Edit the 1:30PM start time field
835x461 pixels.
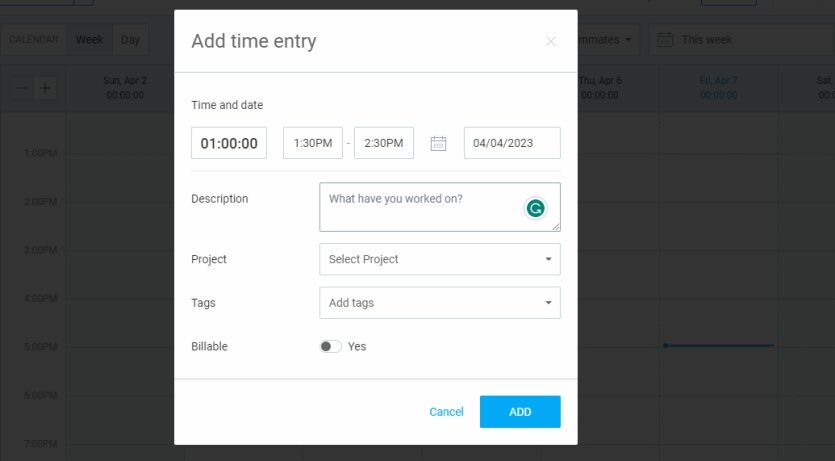(x=313, y=143)
